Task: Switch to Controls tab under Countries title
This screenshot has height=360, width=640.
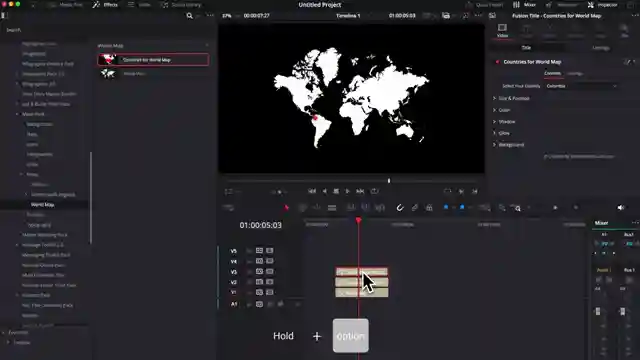Action: pos(552,73)
